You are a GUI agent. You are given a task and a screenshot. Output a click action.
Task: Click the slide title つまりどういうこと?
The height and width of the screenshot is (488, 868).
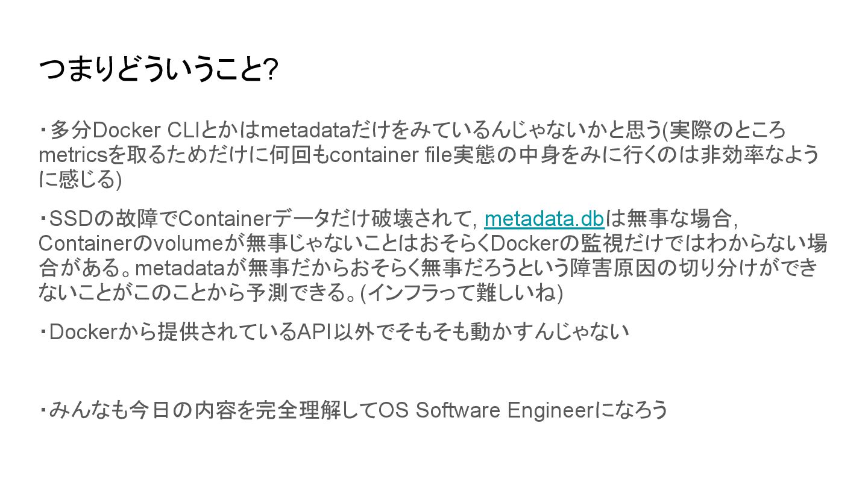click(159, 70)
